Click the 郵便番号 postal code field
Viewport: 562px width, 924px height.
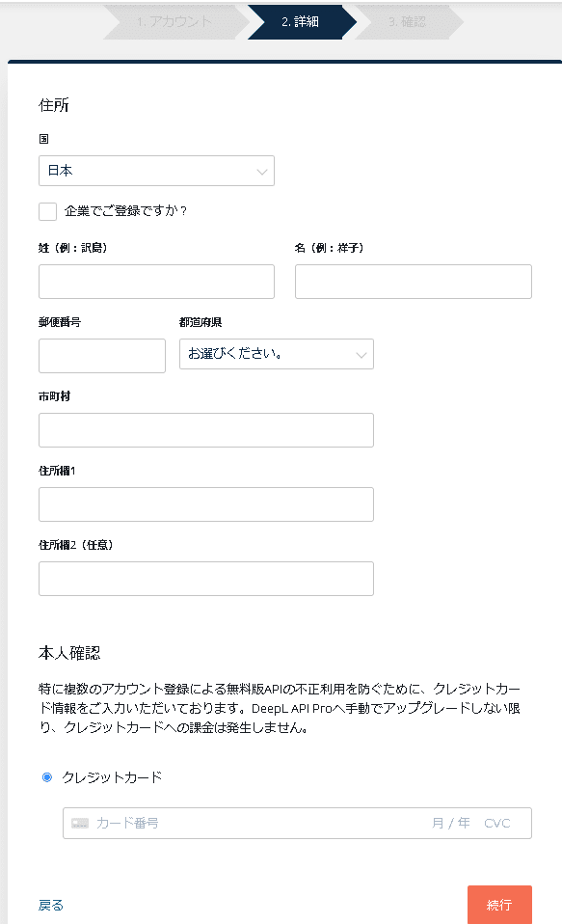tap(102, 356)
